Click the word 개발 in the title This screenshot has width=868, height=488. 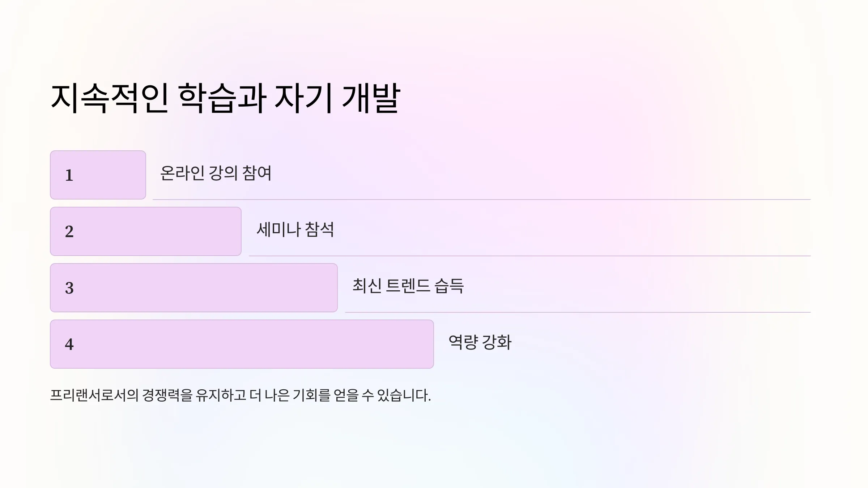[x=371, y=98]
